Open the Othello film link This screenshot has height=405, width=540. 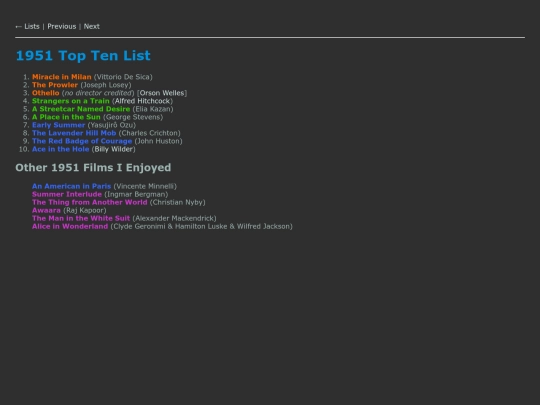click(x=45, y=93)
